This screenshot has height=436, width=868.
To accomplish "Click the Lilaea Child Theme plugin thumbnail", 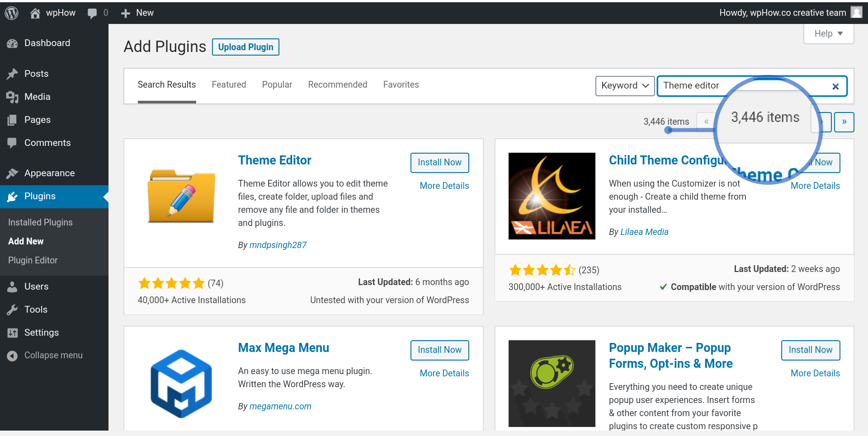I will tap(552, 196).
